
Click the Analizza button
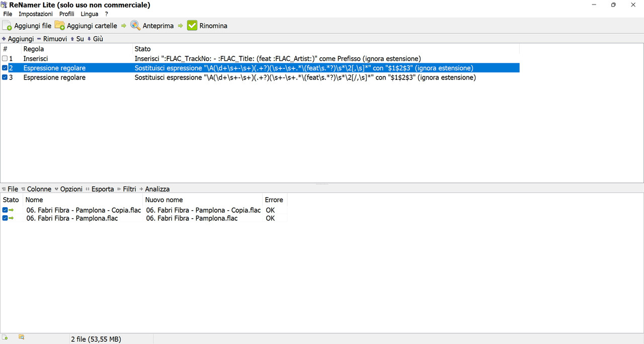pos(154,189)
